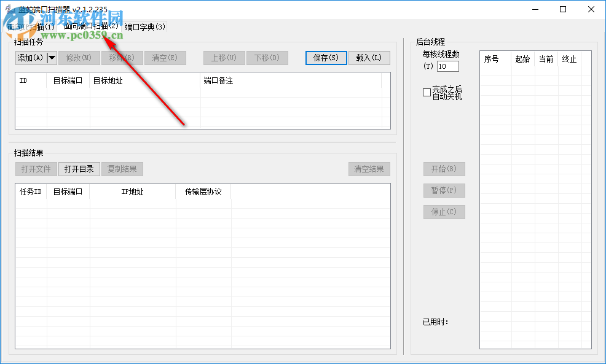This screenshot has width=606, height=364.
Task: Click the 添加(A) button
Action: 31,58
